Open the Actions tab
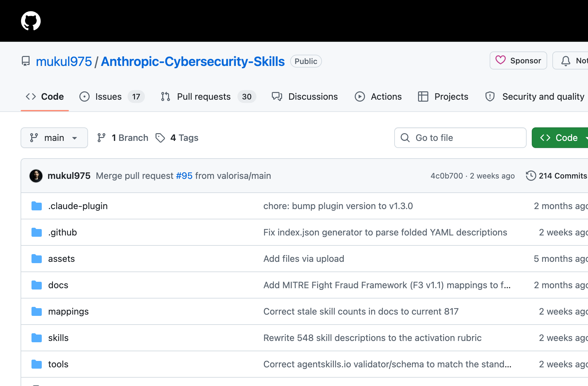This screenshot has width=588, height=386. click(378, 96)
